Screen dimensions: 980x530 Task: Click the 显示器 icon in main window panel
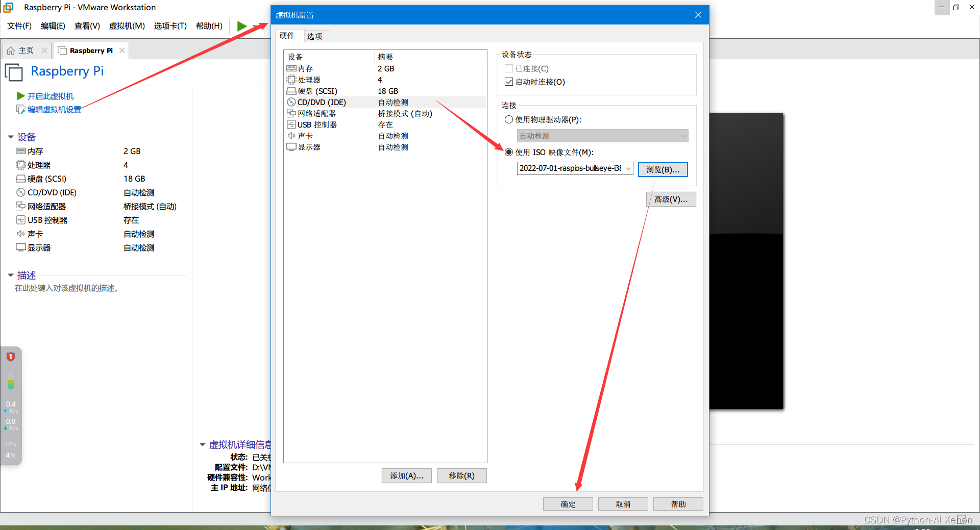point(21,247)
